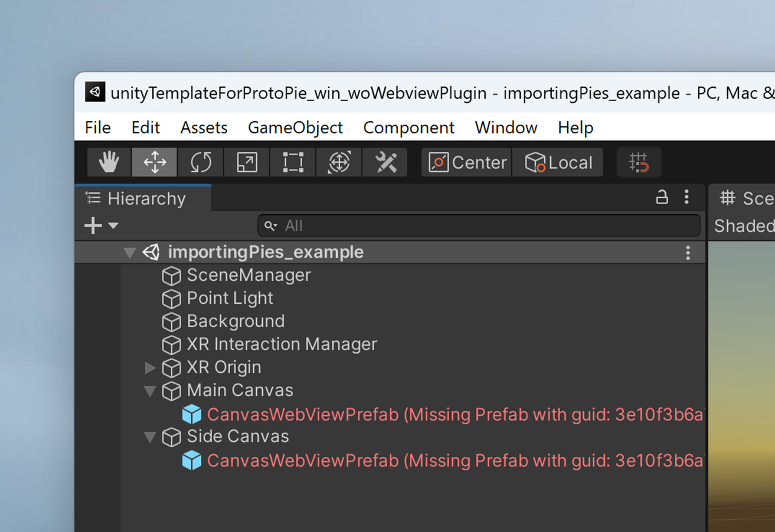
Task: Collapse the Side Canvas object
Action: click(150, 437)
